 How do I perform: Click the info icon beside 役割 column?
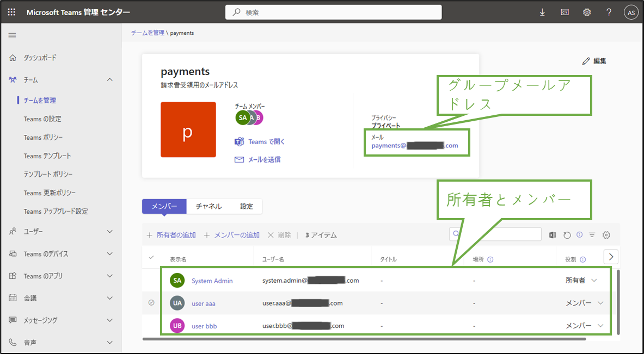point(582,260)
